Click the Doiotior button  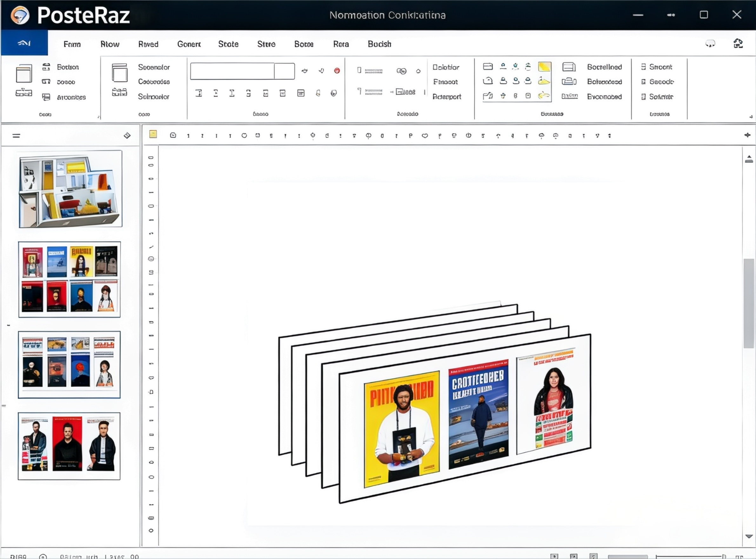click(x=446, y=67)
